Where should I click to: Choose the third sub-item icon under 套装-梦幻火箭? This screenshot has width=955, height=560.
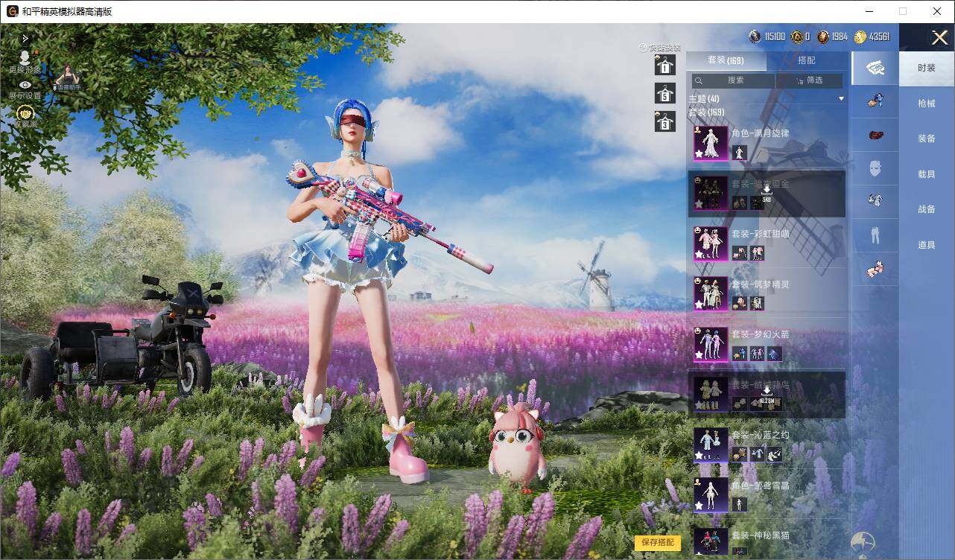(775, 354)
